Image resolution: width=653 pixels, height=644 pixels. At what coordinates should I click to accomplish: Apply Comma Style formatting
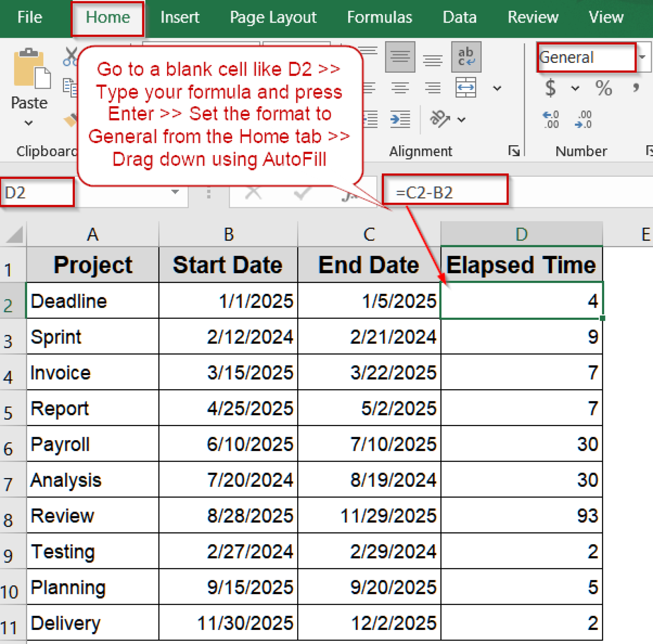pos(636,88)
